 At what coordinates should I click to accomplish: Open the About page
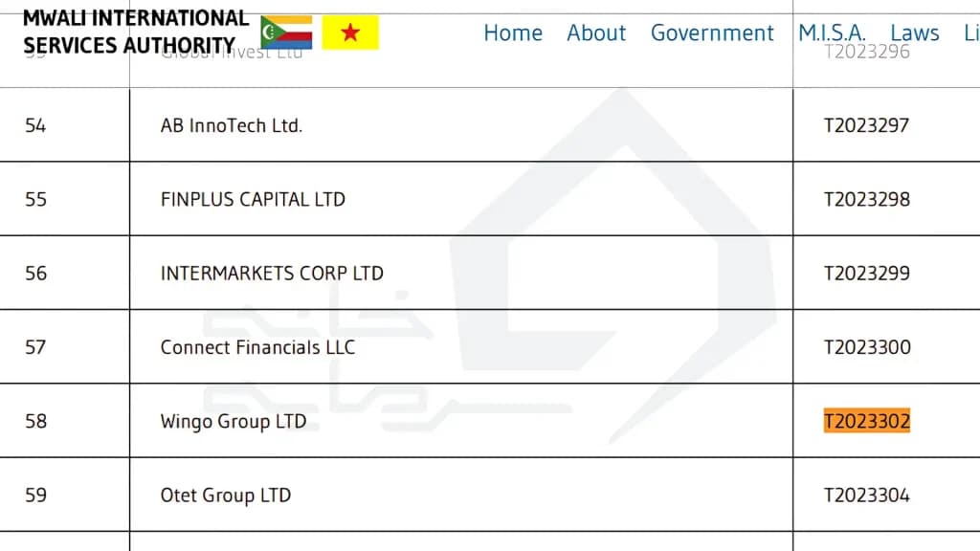click(595, 33)
